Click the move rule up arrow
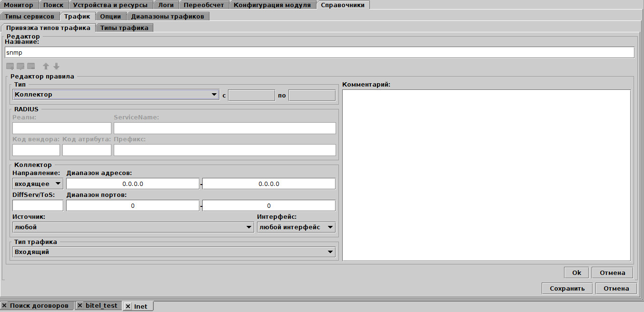The image size is (644, 312). [x=46, y=66]
